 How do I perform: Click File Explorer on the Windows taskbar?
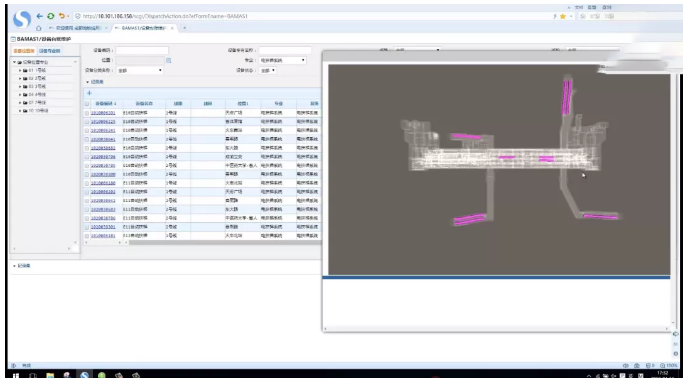click(x=50, y=376)
